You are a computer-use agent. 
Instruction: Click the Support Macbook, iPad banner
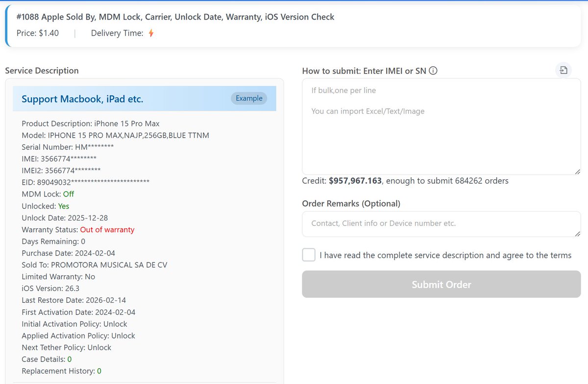point(83,98)
